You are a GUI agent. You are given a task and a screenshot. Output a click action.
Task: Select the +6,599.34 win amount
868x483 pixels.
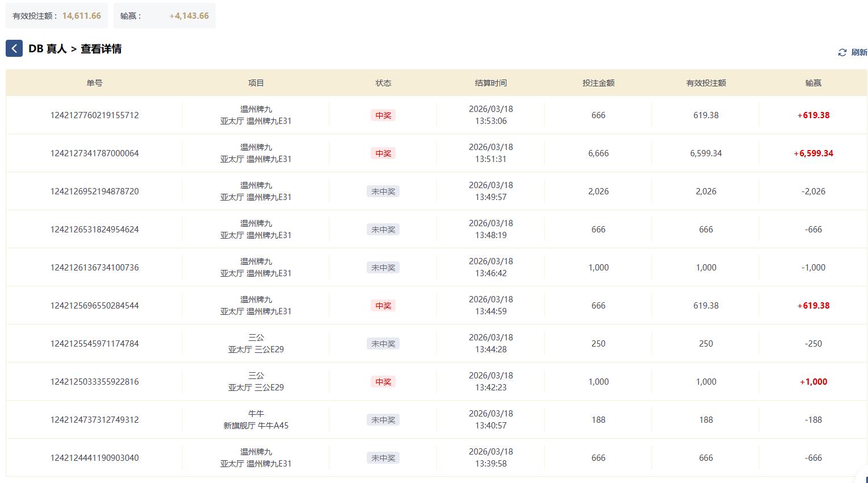(813, 153)
